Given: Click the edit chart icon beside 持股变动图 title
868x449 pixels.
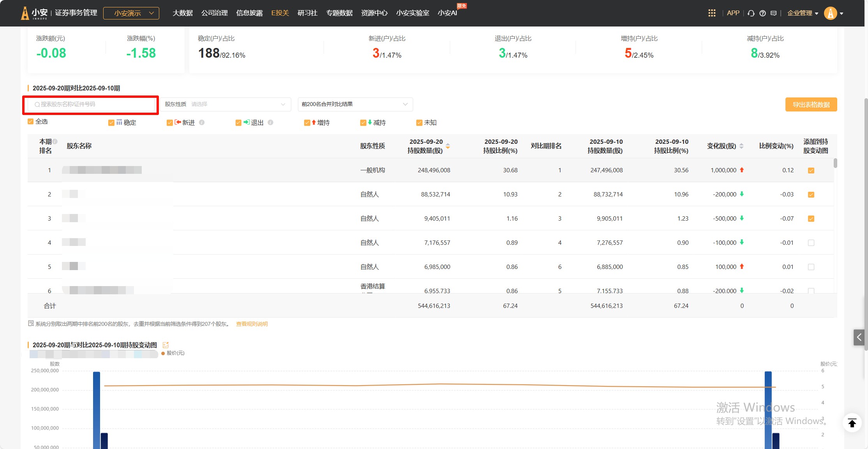Looking at the screenshot, I should click(166, 345).
